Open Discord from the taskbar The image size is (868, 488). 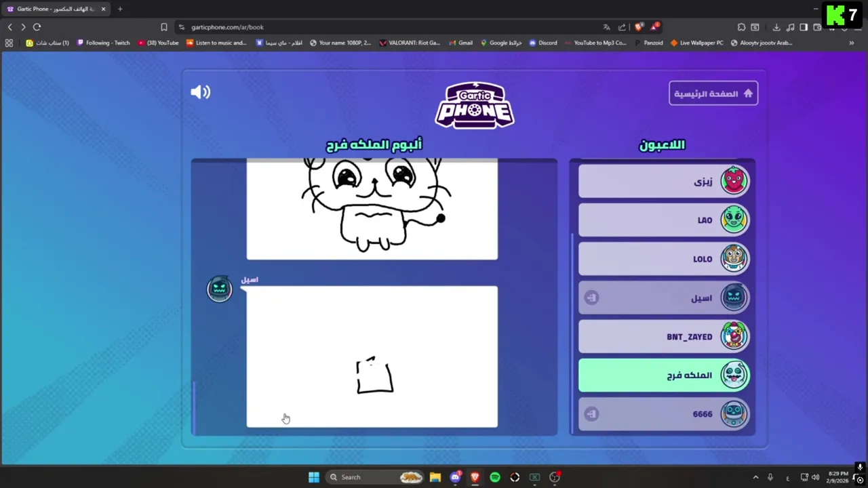455,477
